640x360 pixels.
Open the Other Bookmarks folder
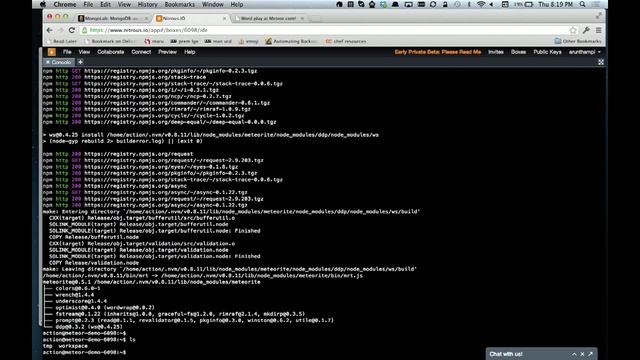(x=578, y=41)
